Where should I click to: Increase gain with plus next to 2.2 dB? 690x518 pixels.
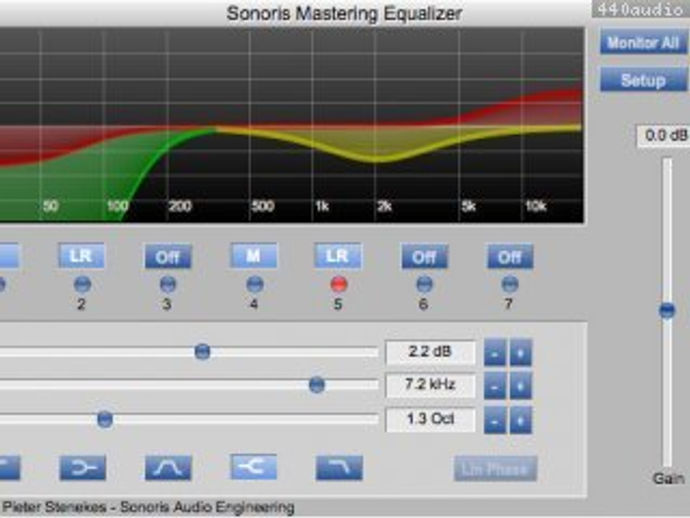pyautogui.click(x=521, y=353)
